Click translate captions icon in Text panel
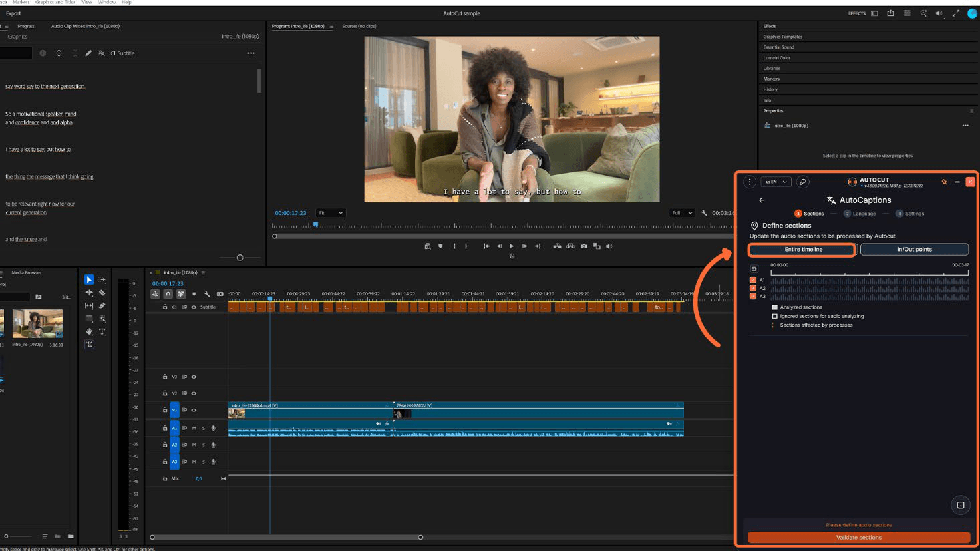This screenshot has width=980, height=551. [102, 53]
